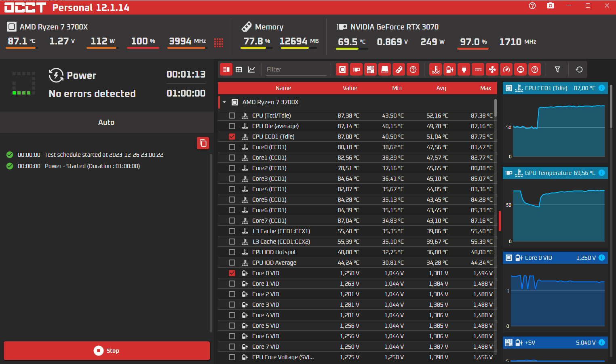Check the CPU Die (average) checkbox
The image size is (616, 364).
232,126
